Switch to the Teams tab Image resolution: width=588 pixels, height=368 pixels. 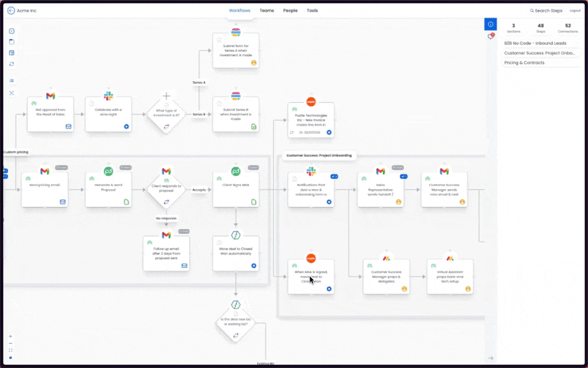[267, 10]
